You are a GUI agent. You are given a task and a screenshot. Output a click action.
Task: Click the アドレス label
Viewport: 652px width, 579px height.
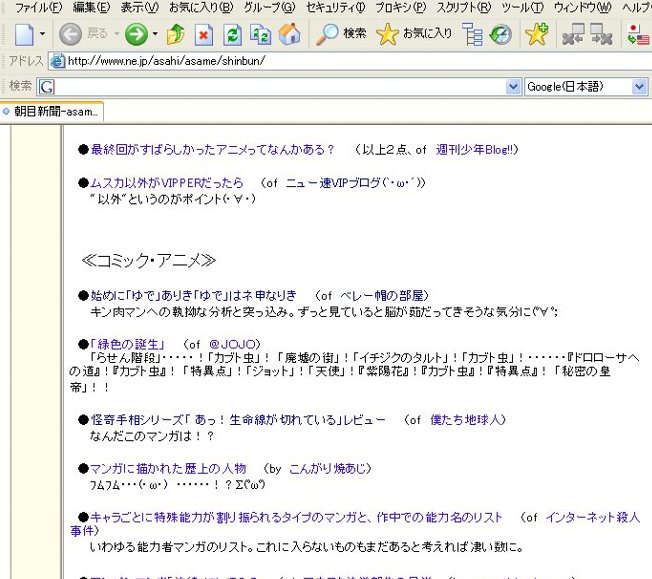point(26,61)
